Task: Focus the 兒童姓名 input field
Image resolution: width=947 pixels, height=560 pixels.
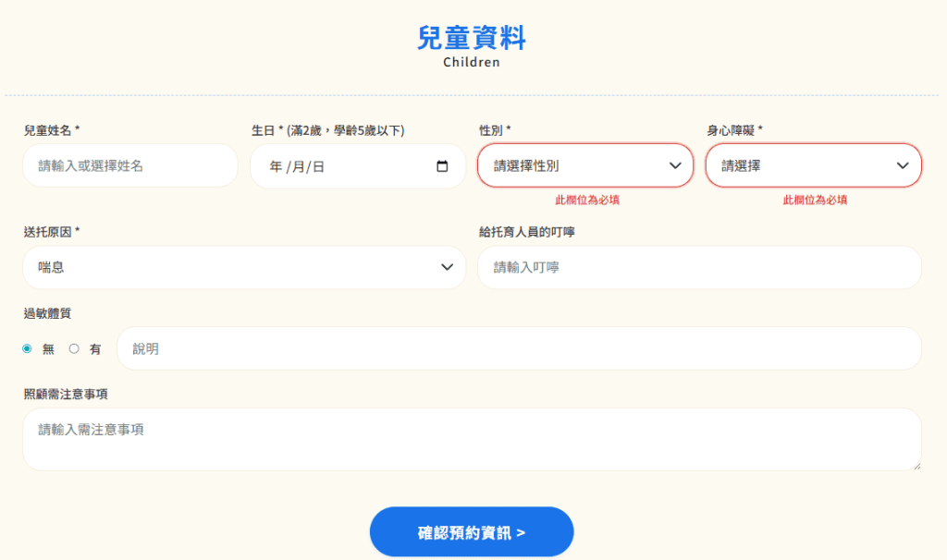Action: tap(130, 165)
